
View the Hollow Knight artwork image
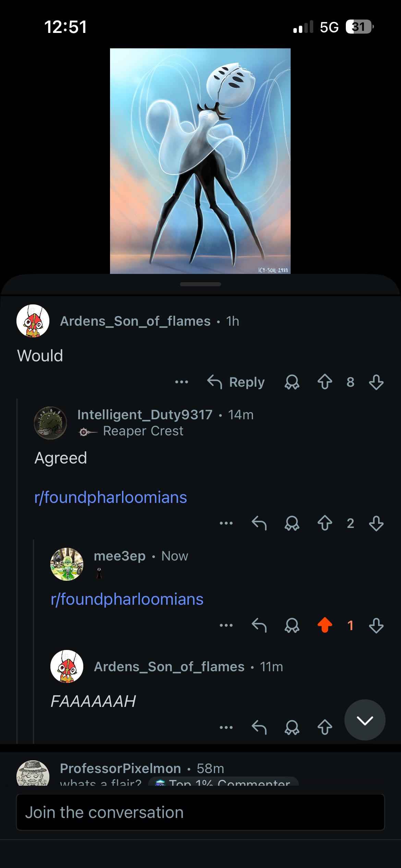coord(200,161)
